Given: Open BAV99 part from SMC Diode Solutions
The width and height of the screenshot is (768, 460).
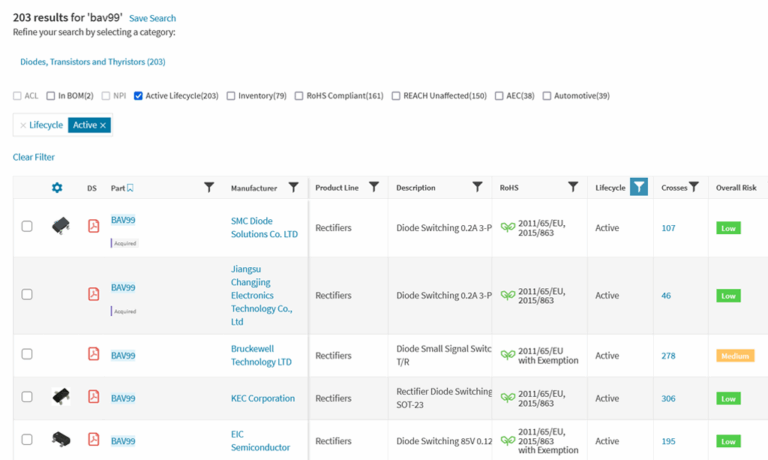Looking at the screenshot, I should (x=123, y=220).
